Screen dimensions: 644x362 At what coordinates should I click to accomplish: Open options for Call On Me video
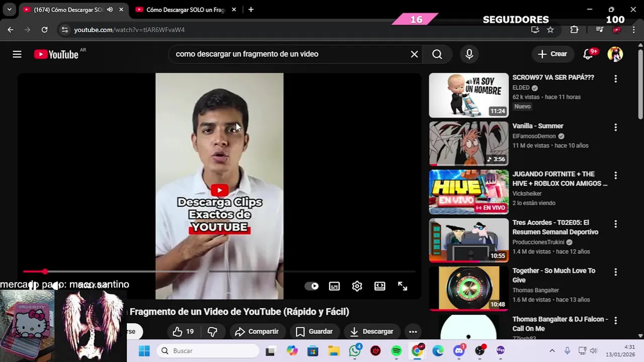pos(615,320)
